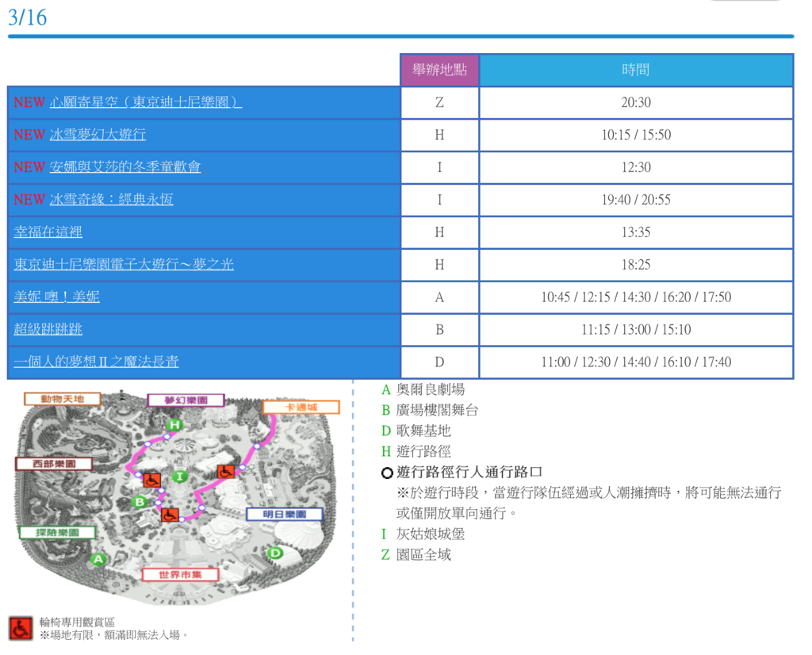The image size is (812, 655).
Task: Click the 輪椅專用觀賞區 caption text
Action: [x=77, y=622]
